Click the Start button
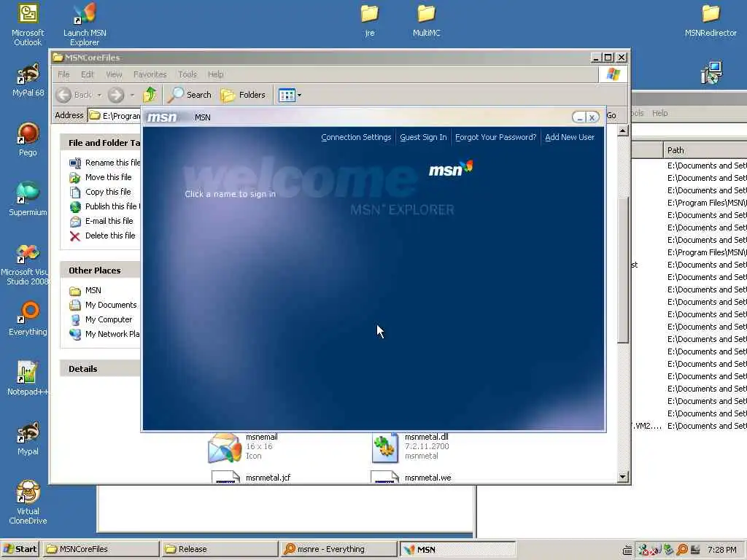The height and width of the screenshot is (560, 747). (x=20, y=549)
